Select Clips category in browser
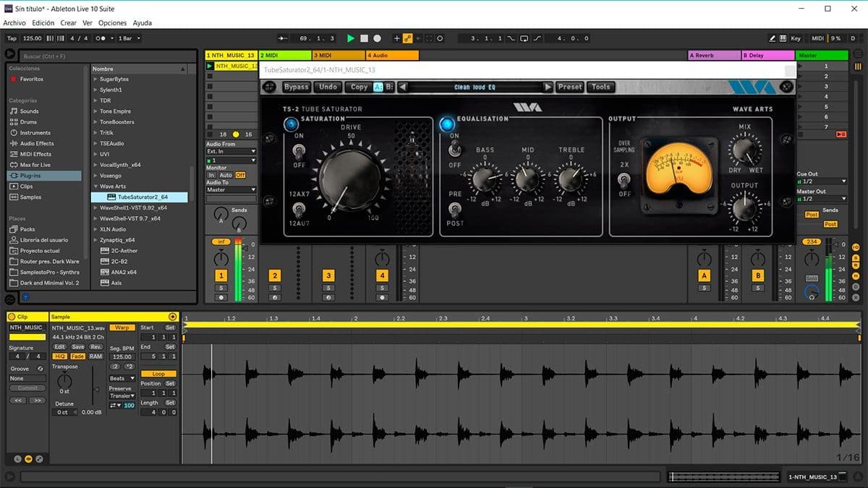 pos(26,187)
